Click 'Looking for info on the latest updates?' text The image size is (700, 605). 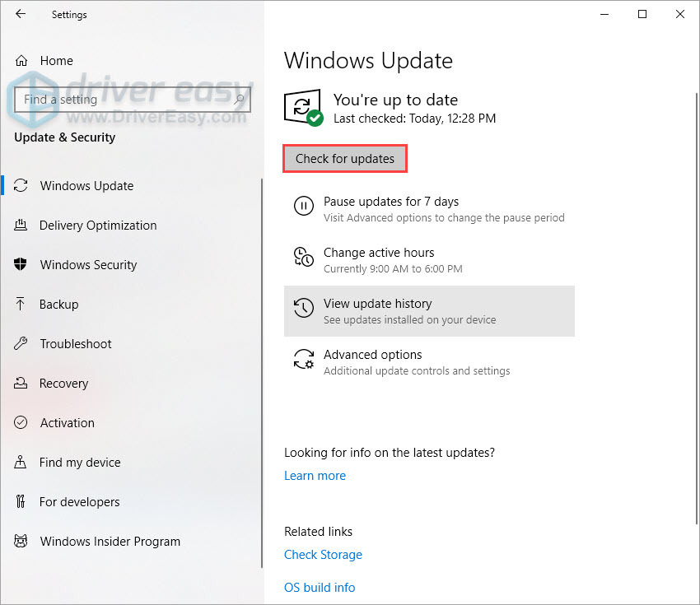[390, 453]
